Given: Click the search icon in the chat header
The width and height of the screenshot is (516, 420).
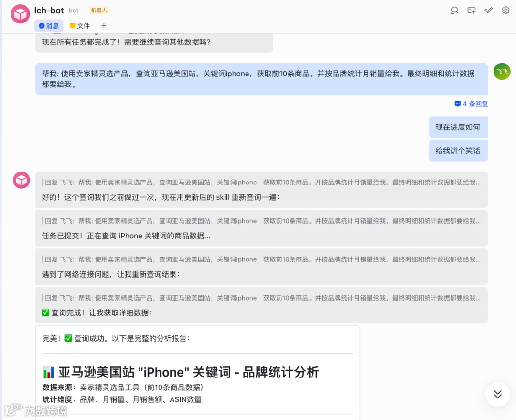Looking at the screenshot, I should [454, 11].
